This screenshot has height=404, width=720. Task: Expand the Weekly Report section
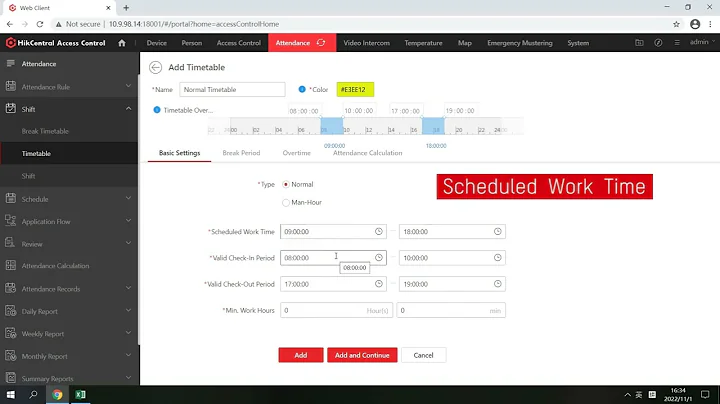tap(128, 333)
